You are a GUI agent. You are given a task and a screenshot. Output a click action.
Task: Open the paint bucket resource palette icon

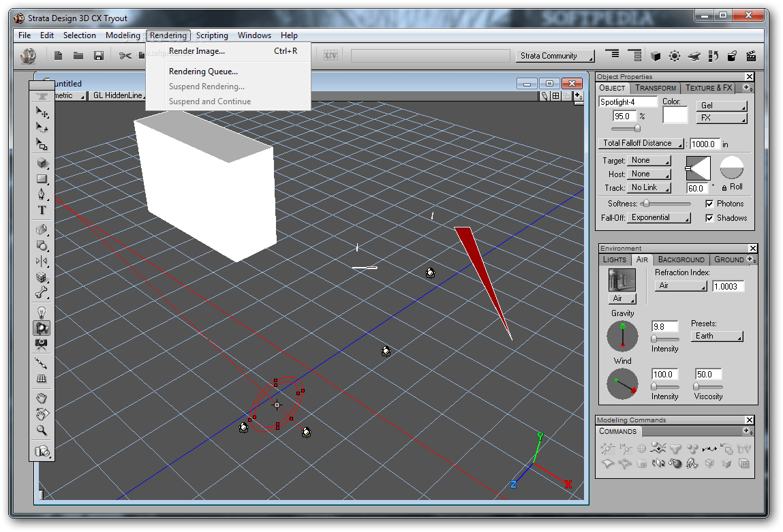pyautogui.click(x=732, y=56)
